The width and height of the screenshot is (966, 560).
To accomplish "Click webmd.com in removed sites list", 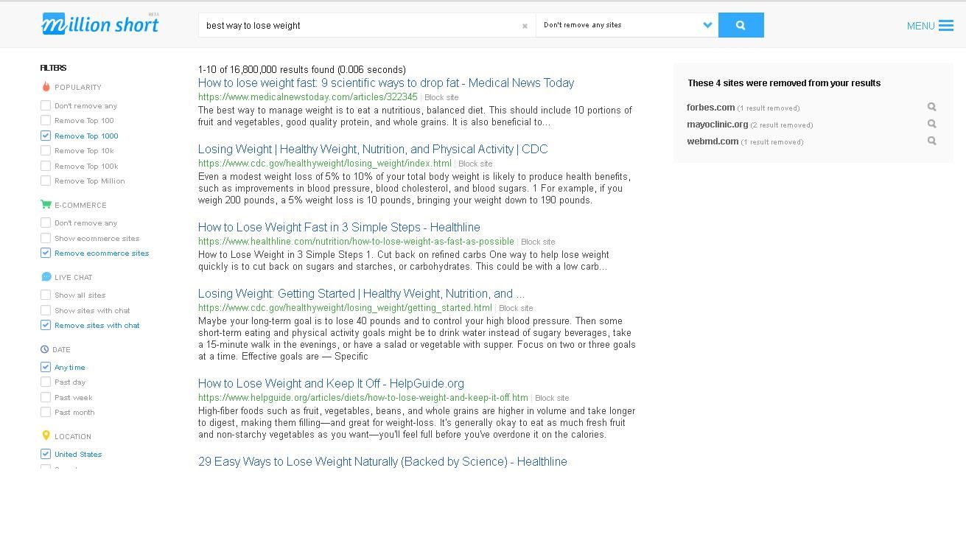I will coord(713,141).
